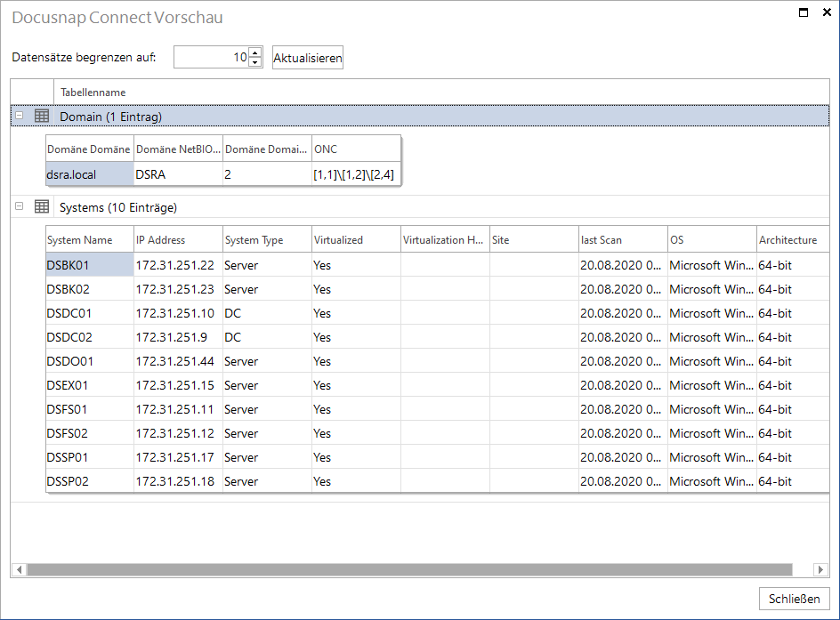840x620 pixels.
Task: Click the Virtualized column header
Action: pyautogui.click(x=356, y=240)
